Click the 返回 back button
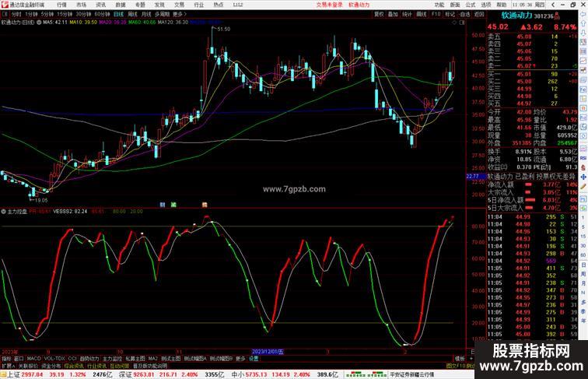Viewport: 588px width, 379px height. click(479, 14)
